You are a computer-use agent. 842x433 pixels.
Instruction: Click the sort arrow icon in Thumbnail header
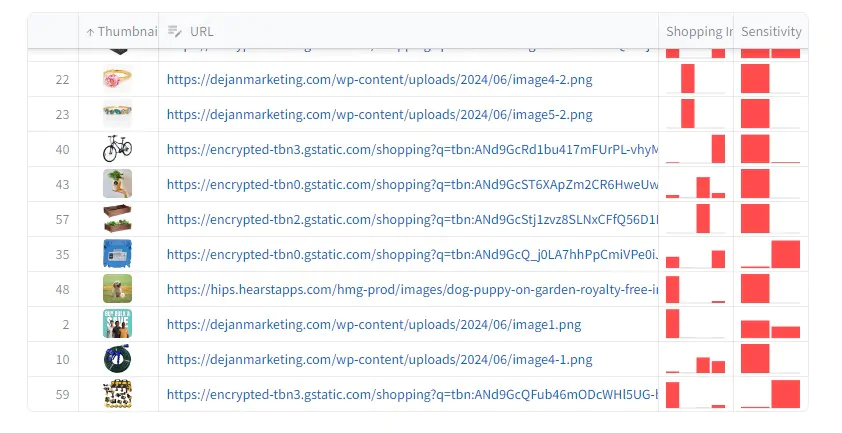tap(90, 33)
